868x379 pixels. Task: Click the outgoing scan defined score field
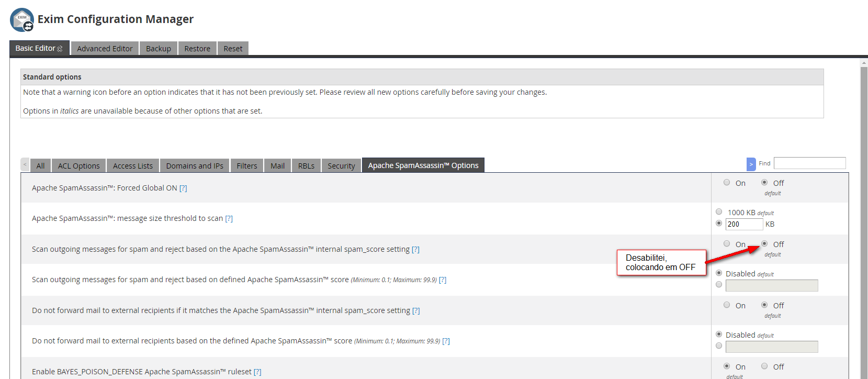772,285
